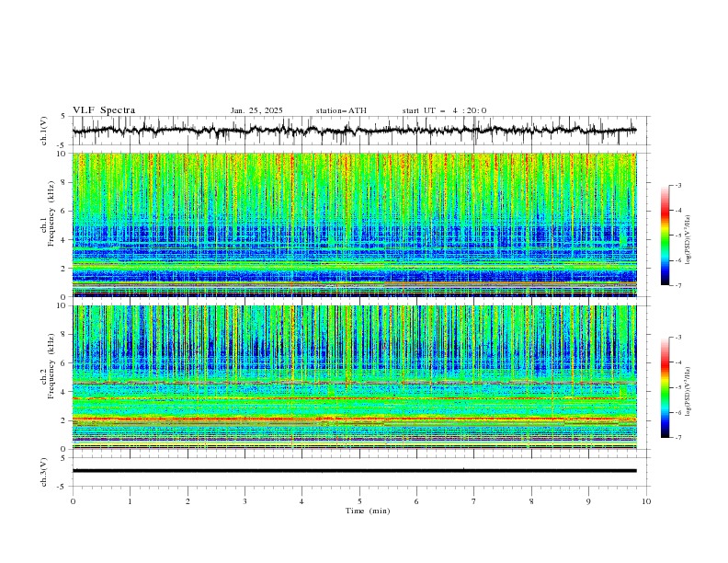
Task: Click tick label "5" on the Time axis
Action: tap(359, 501)
